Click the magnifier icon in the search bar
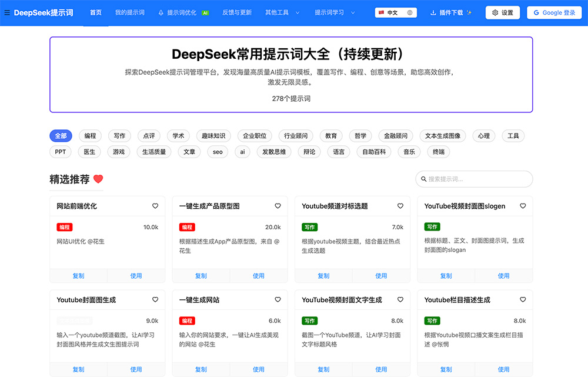This screenshot has width=588, height=377. click(x=425, y=179)
